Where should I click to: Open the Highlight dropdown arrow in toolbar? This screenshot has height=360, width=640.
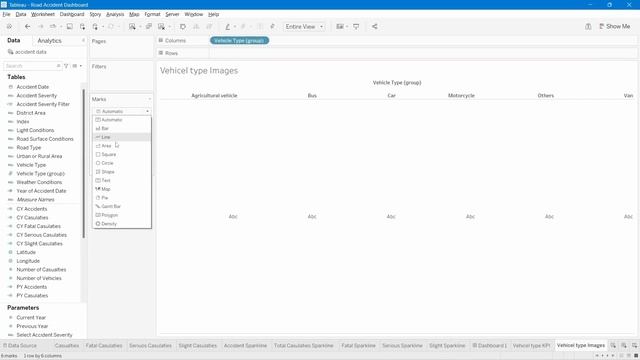click(x=235, y=27)
